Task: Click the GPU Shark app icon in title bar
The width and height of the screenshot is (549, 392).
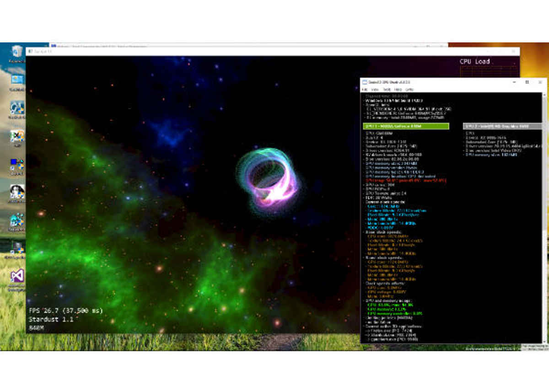Action: (x=365, y=82)
